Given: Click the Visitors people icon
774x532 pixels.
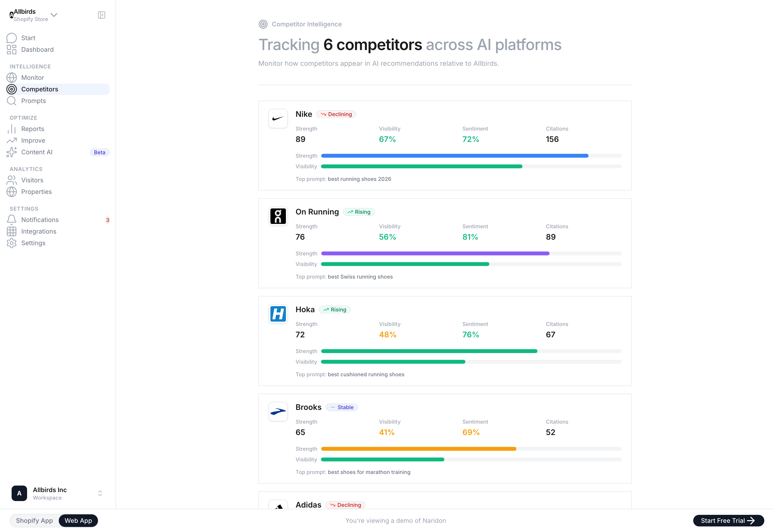Looking at the screenshot, I should [x=12, y=180].
